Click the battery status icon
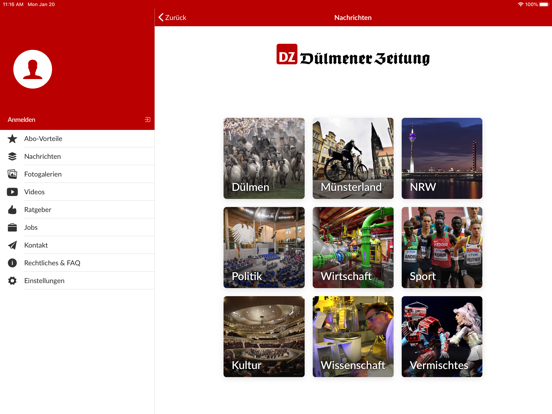 pyautogui.click(x=544, y=4)
